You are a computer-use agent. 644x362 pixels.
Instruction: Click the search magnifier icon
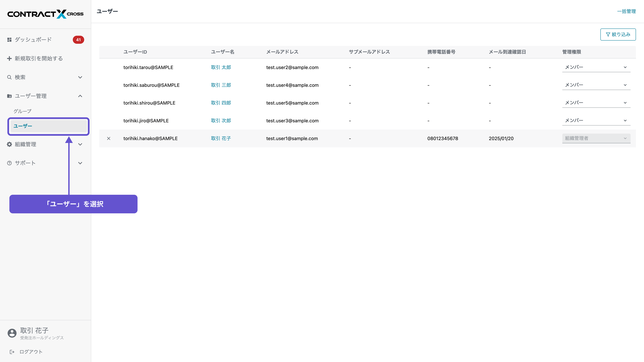tap(9, 77)
